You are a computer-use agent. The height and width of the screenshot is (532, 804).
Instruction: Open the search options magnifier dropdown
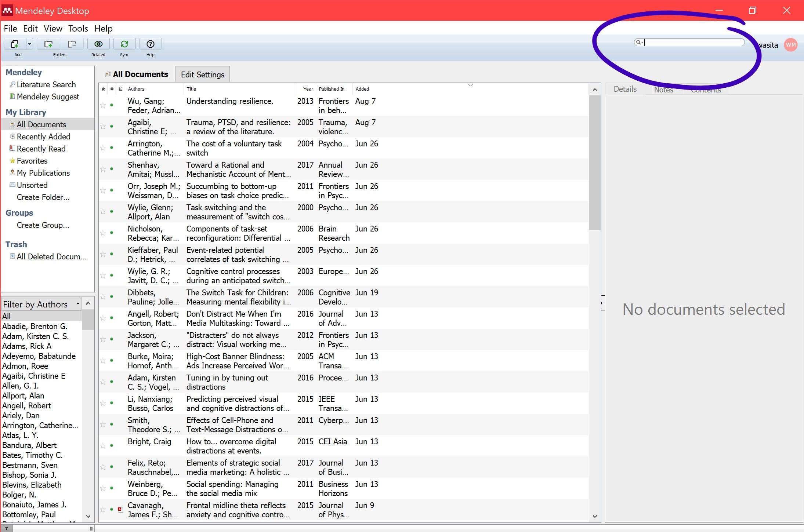[x=639, y=42]
